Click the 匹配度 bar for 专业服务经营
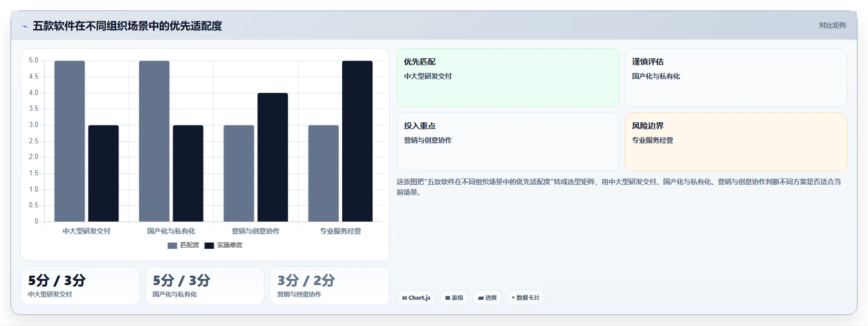868x326 pixels. [x=323, y=173]
